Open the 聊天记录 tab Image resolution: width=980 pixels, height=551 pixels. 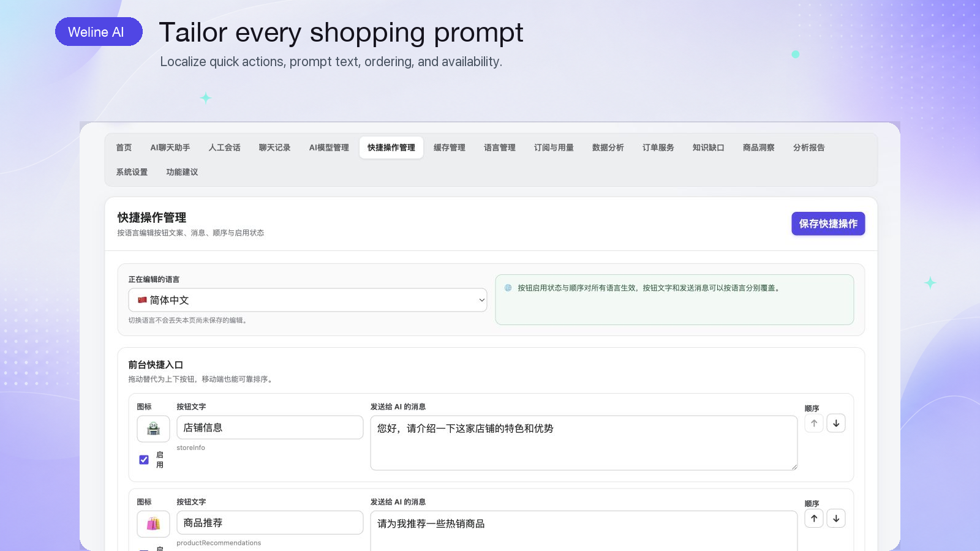click(x=274, y=148)
